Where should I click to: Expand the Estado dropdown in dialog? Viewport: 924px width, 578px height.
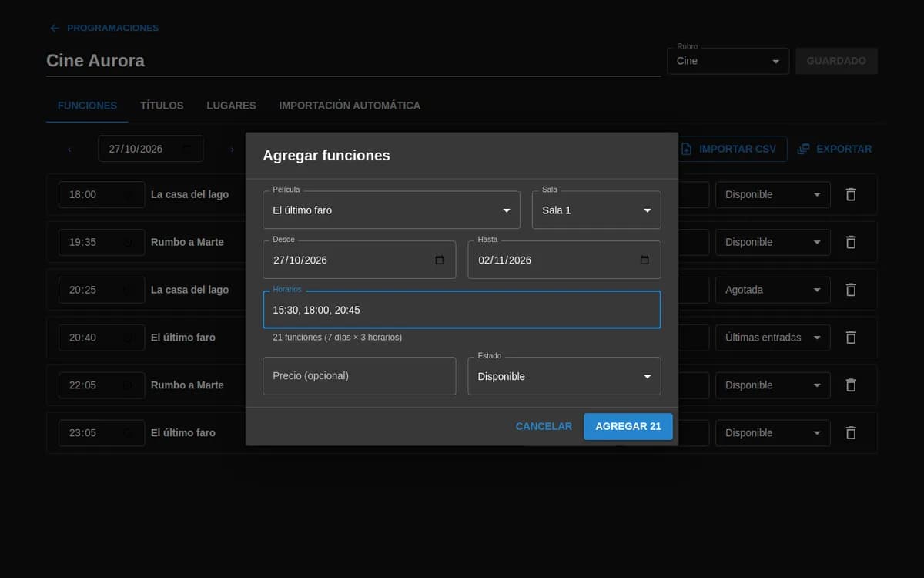(564, 376)
